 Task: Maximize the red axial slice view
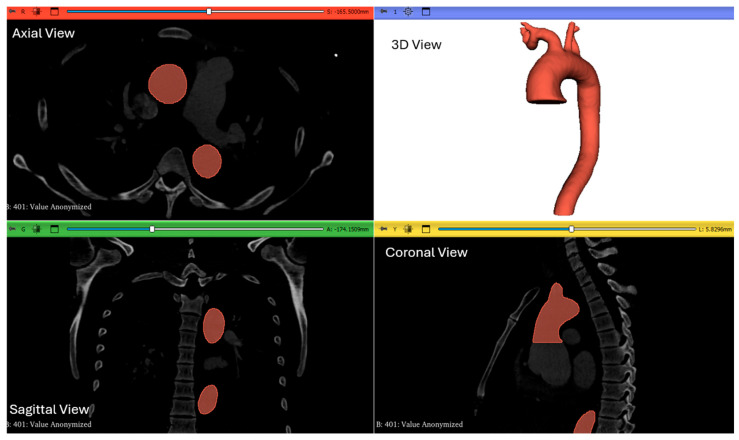click(x=55, y=11)
